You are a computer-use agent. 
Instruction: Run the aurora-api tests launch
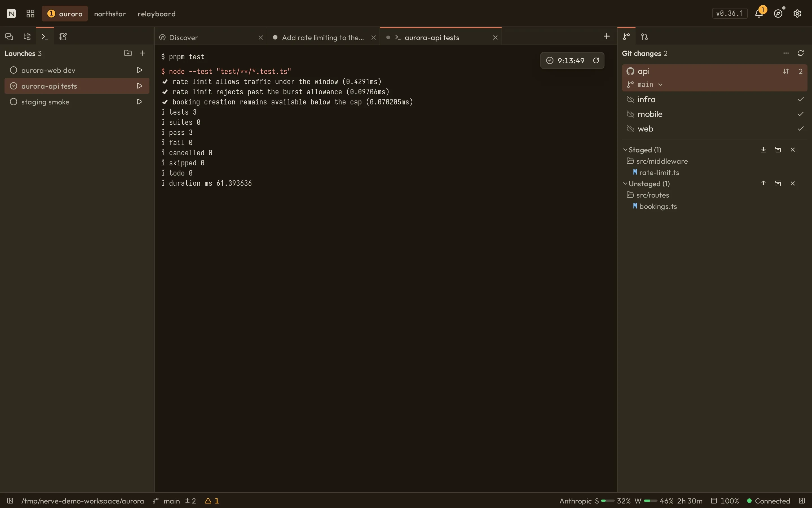click(x=139, y=86)
